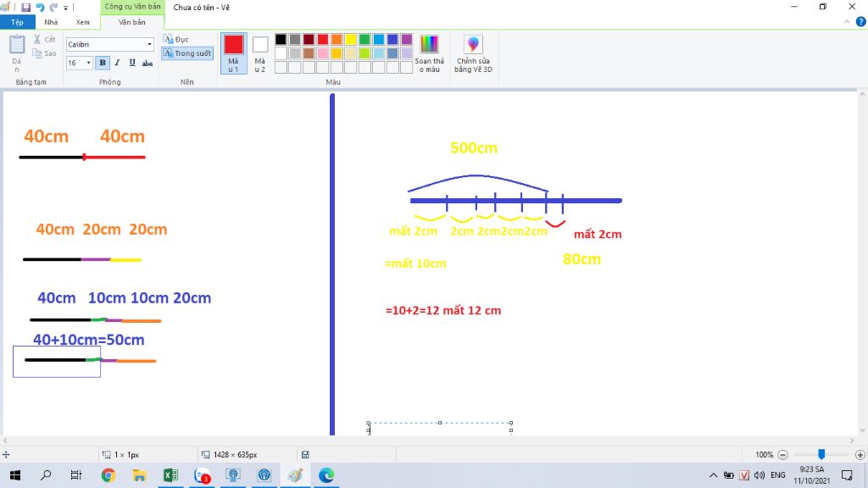Zoom in with the plus icon
This screenshot has width=868, height=488.
pos(860,455)
